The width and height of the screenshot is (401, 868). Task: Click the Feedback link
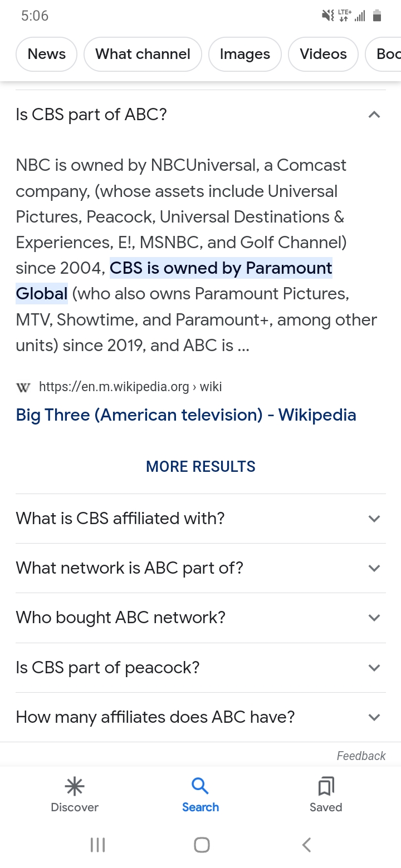(x=361, y=756)
